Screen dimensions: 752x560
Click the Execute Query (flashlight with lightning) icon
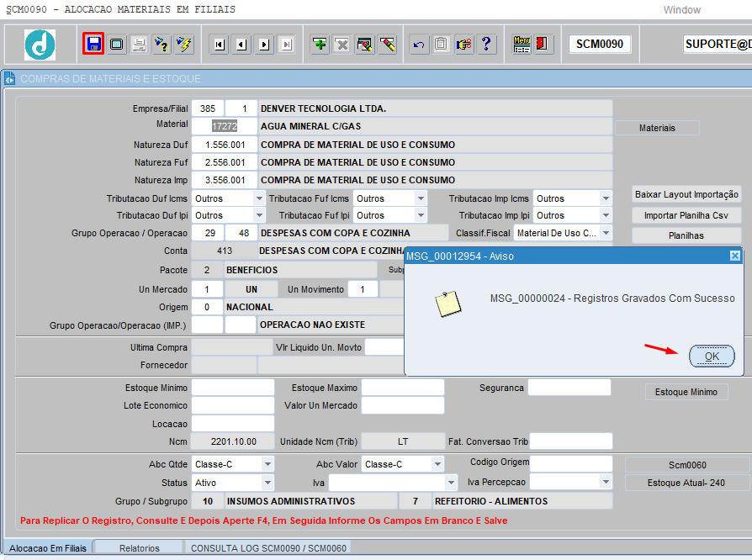(x=184, y=45)
